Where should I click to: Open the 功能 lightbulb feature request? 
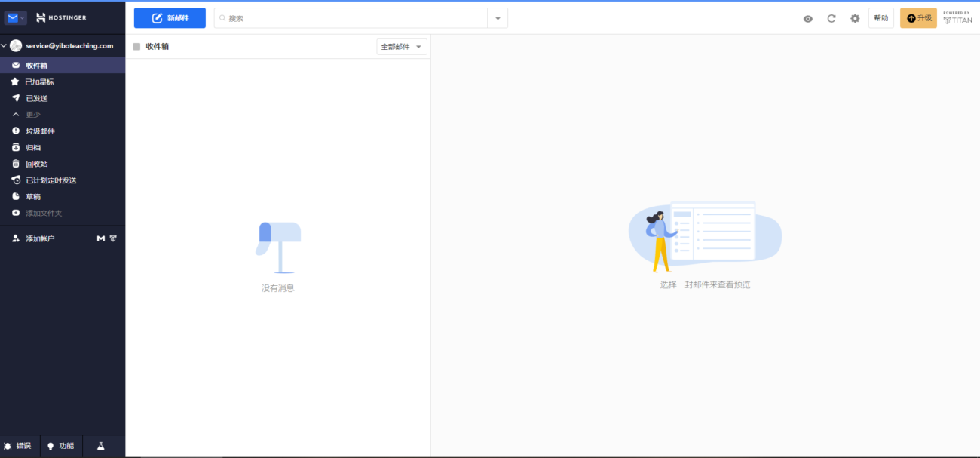(60, 446)
